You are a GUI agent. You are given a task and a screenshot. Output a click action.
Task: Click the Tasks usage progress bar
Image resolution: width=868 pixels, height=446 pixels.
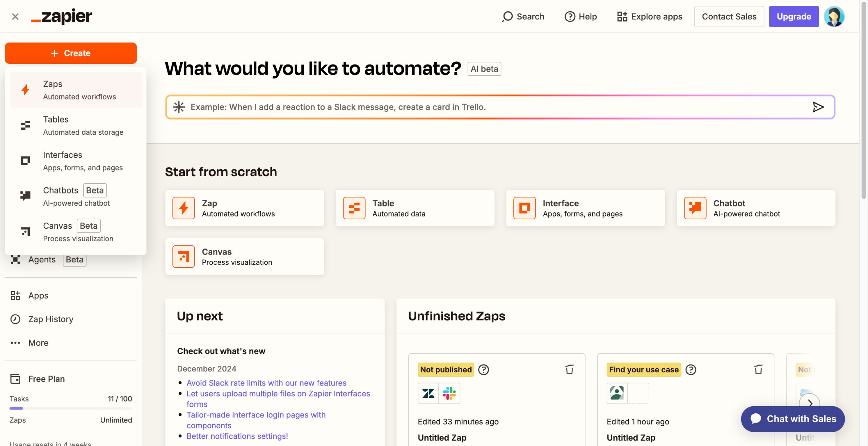click(71, 408)
